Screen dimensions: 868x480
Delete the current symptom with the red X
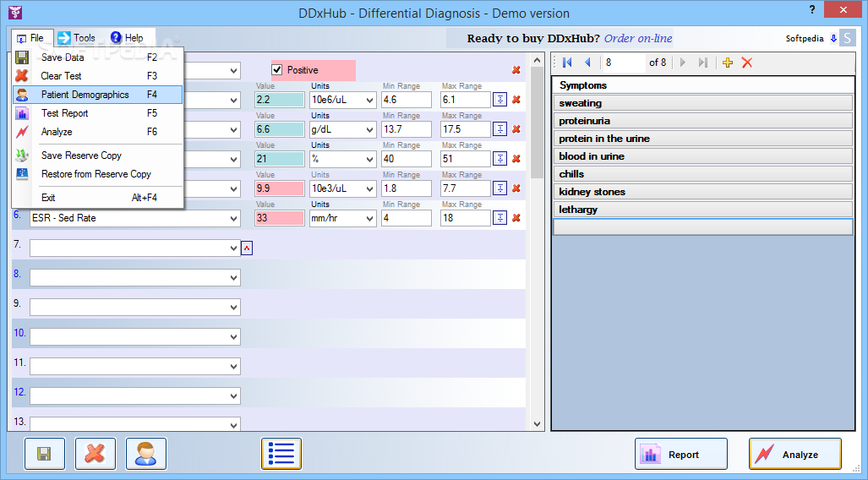pos(747,63)
